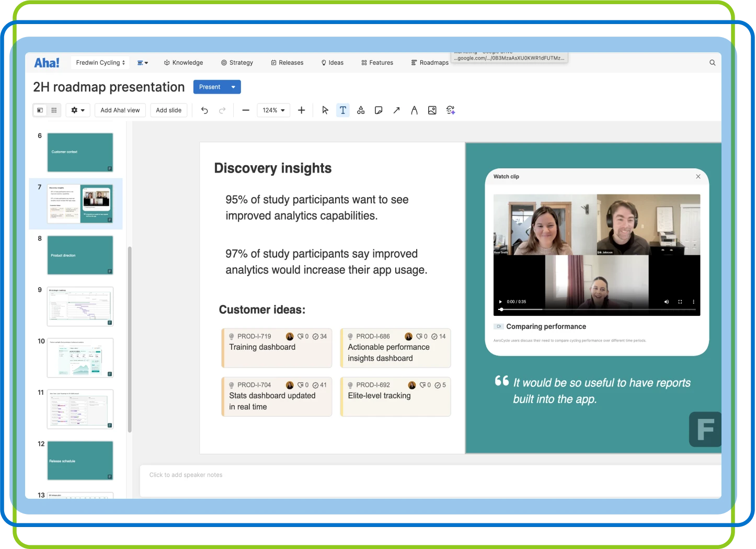Select slide 6 Customer context thumbnail
The image size is (756, 549).
click(80, 152)
